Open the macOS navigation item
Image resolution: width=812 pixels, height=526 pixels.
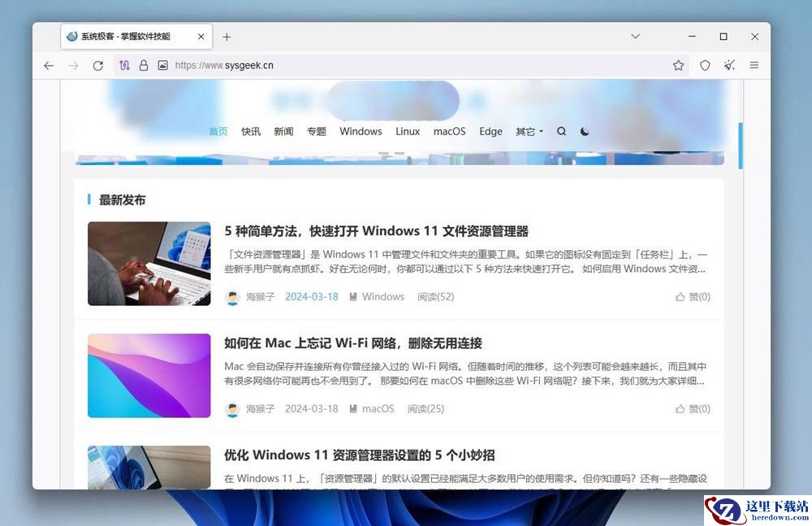[x=450, y=131]
